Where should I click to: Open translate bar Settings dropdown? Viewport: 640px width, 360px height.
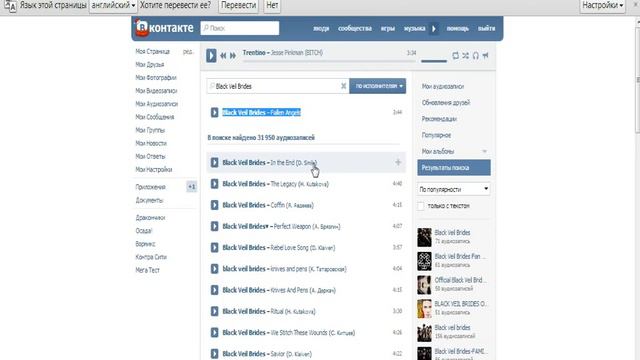pos(602,5)
